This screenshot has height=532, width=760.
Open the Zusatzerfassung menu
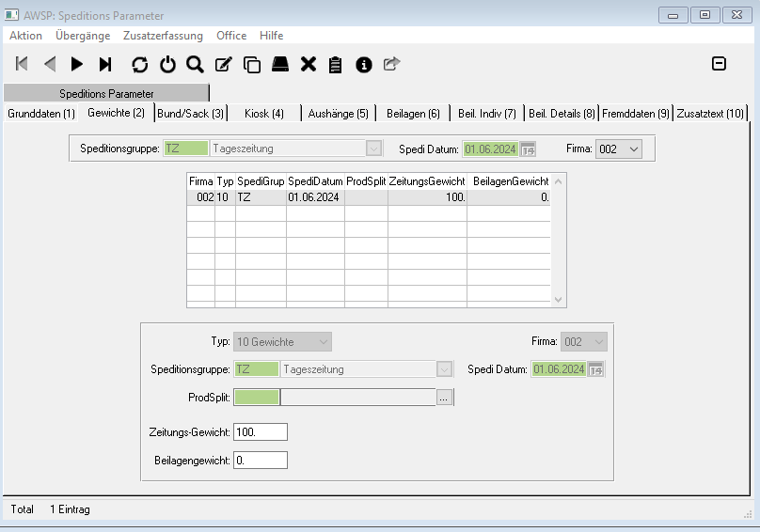(163, 36)
